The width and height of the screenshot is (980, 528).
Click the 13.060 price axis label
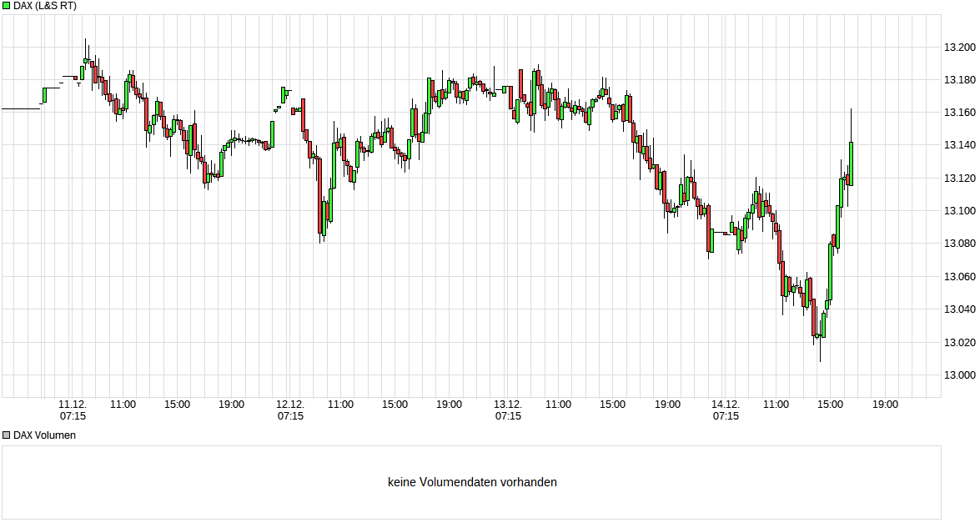click(x=959, y=276)
